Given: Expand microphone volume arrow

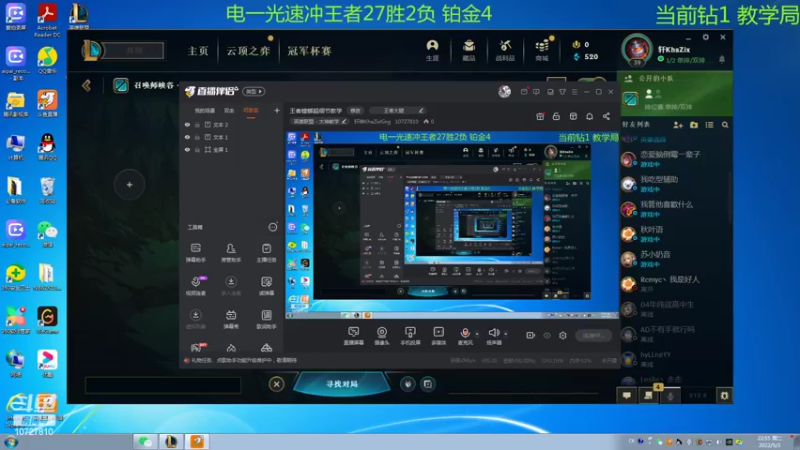Looking at the screenshot, I should tap(477, 334).
